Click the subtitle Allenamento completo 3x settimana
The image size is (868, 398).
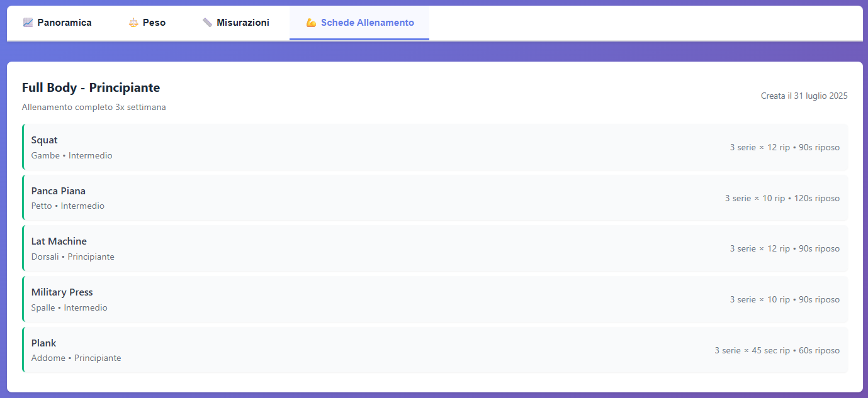point(94,107)
